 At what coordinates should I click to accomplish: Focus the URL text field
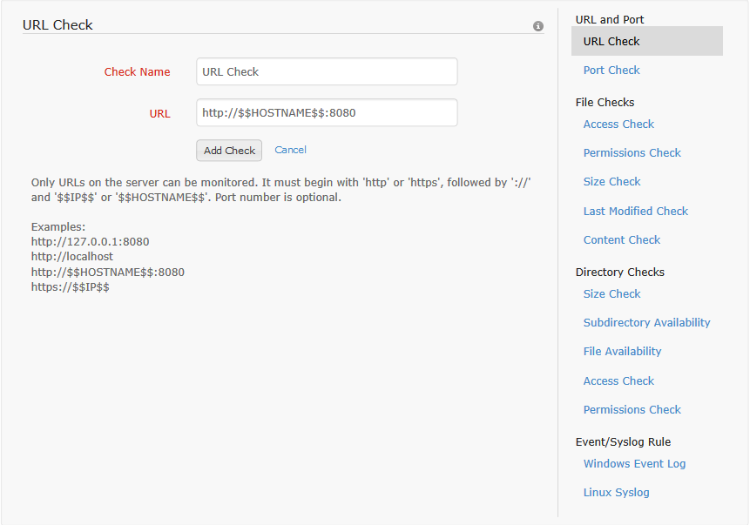pos(326,113)
